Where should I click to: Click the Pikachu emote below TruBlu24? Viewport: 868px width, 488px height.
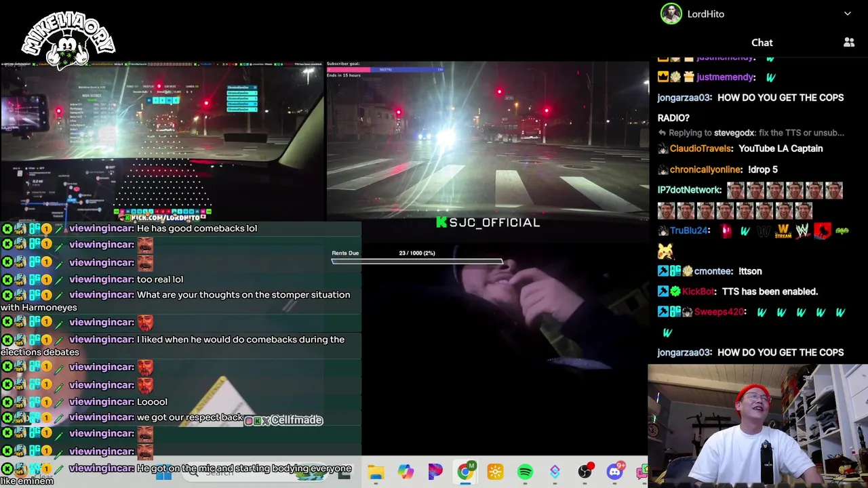click(x=665, y=251)
